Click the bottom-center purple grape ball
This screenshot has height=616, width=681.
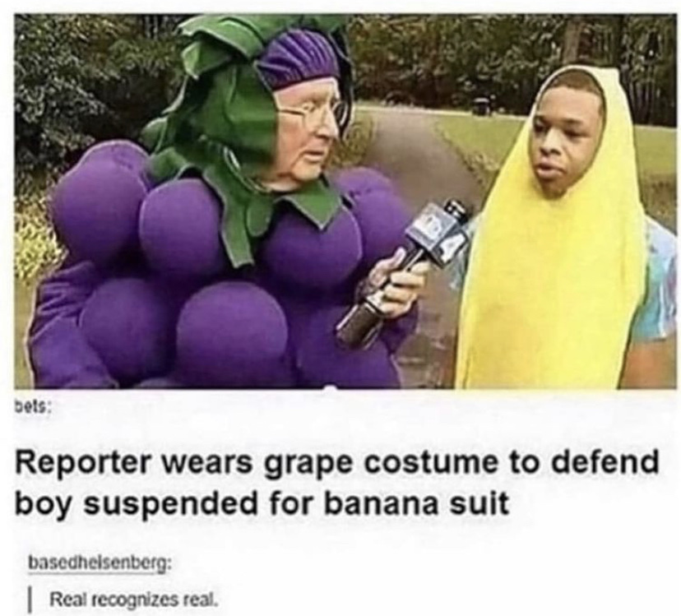[232, 333]
